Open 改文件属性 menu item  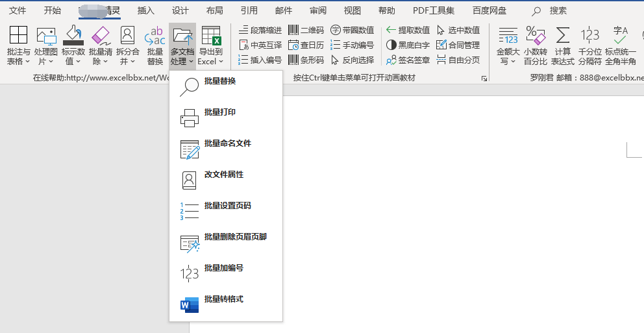tap(223, 175)
